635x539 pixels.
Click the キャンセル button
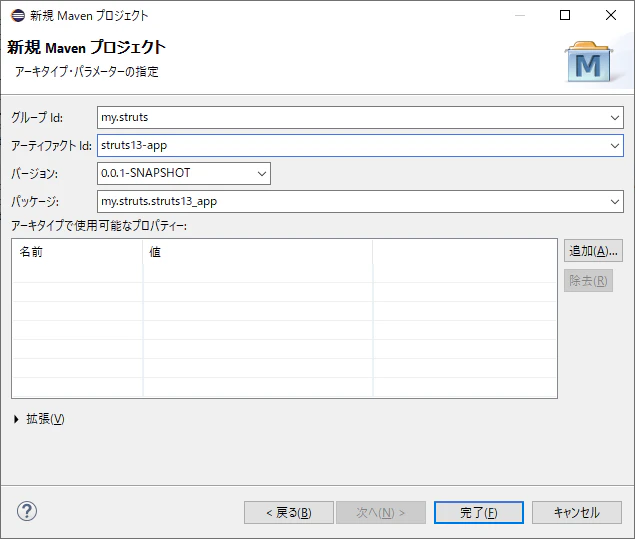pos(577,513)
